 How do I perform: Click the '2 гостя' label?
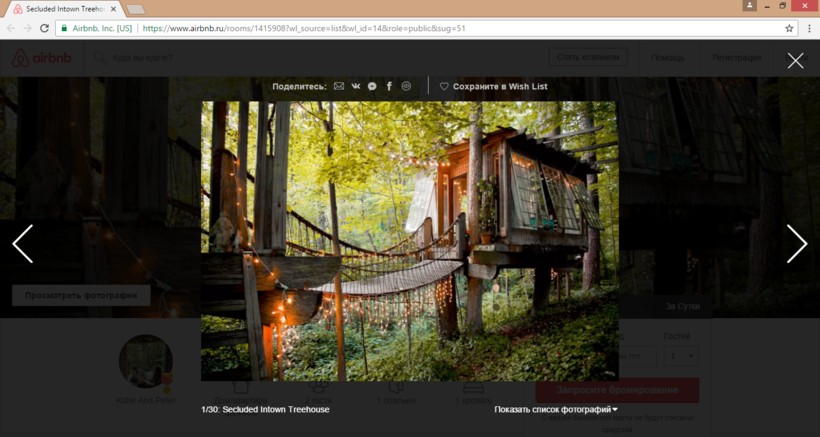coord(317,400)
